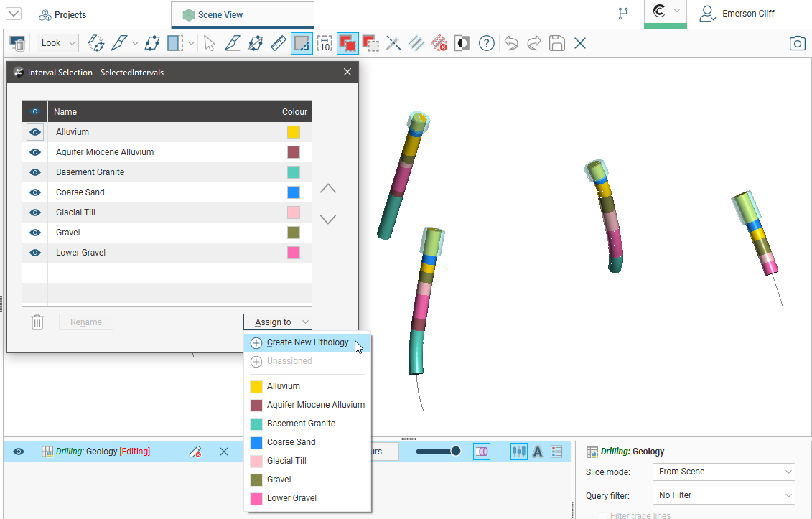Screen dimensions: 812x519
Task: Expand the Query filter dropdown
Action: (723, 495)
